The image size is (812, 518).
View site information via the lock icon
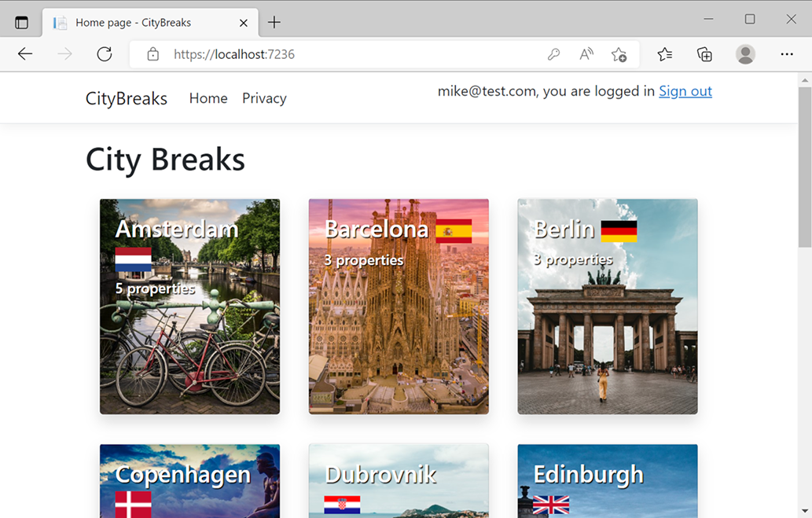[152, 54]
